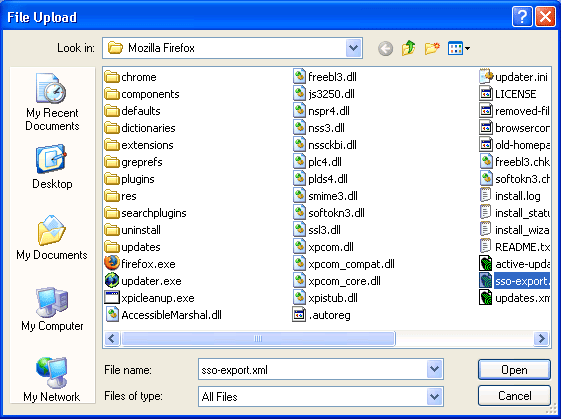Select ssl3.dll file
This screenshot has width=561, height=420.
click(317, 230)
